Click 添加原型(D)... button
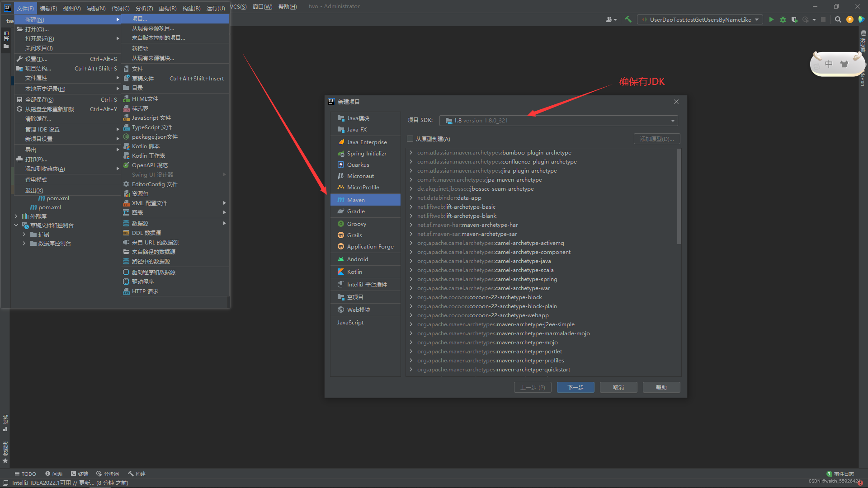This screenshot has width=868, height=488. click(657, 139)
